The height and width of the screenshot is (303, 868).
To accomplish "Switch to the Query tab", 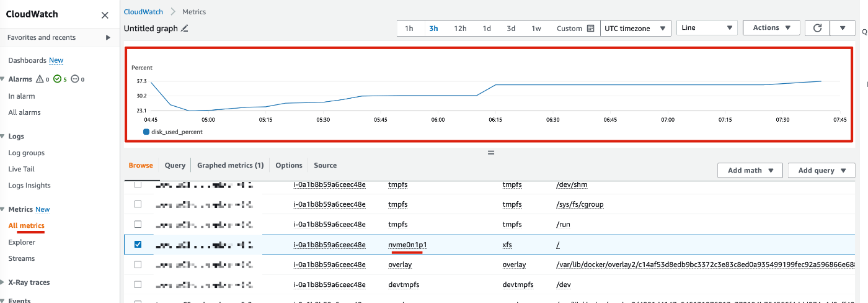I will click(175, 166).
